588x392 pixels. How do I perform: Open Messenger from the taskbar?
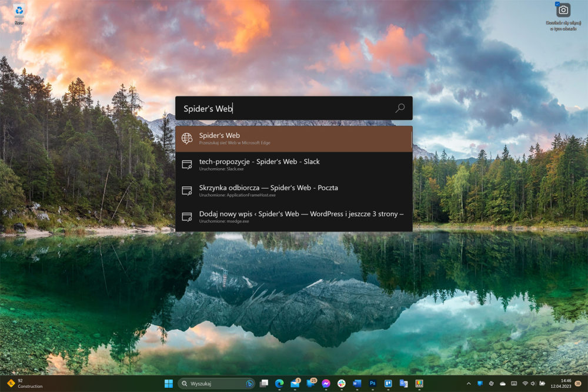(326, 383)
